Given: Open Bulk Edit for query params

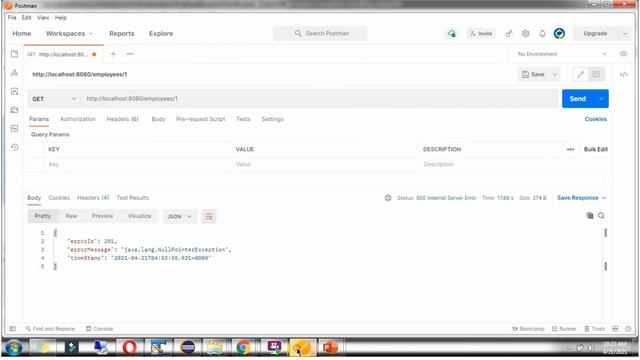Looking at the screenshot, I should pos(596,149).
